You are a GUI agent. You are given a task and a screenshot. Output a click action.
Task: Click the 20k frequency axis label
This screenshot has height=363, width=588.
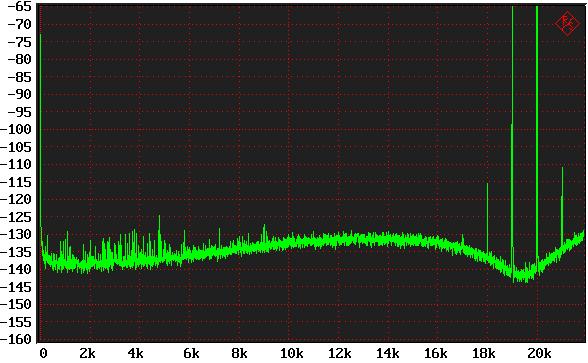(539, 353)
